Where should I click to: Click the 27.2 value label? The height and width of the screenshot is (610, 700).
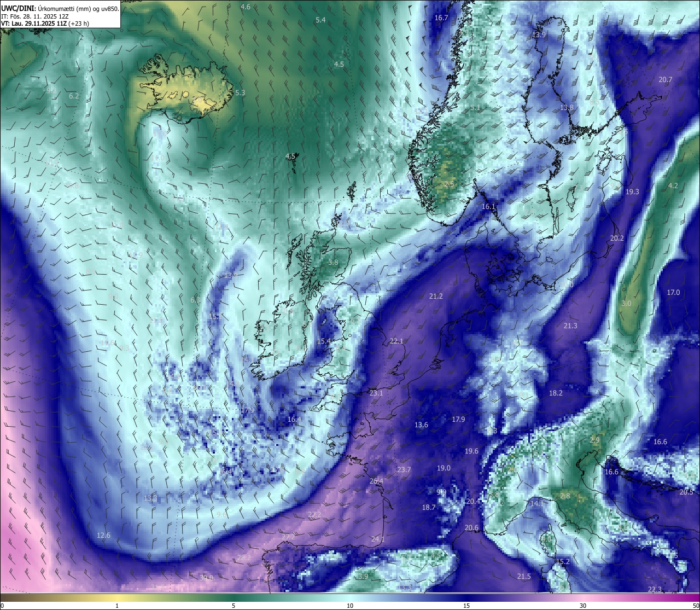pyautogui.click(x=314, y=514)
